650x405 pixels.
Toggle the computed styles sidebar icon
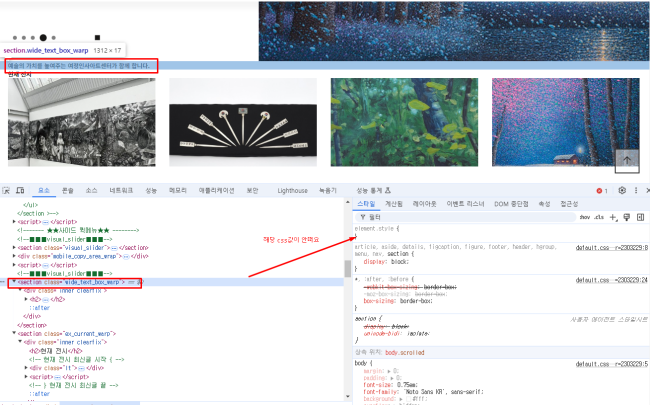coord(640,217)
